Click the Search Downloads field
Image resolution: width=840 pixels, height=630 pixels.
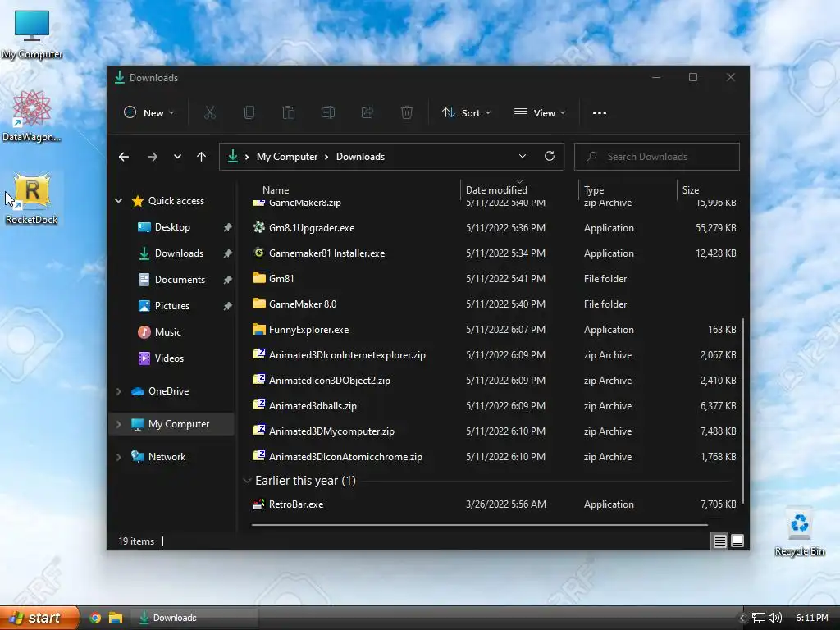point(657,157)
